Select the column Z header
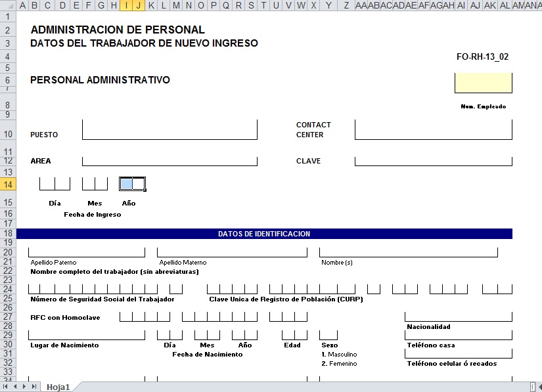 pyautogui.click(x=346, y=6)
